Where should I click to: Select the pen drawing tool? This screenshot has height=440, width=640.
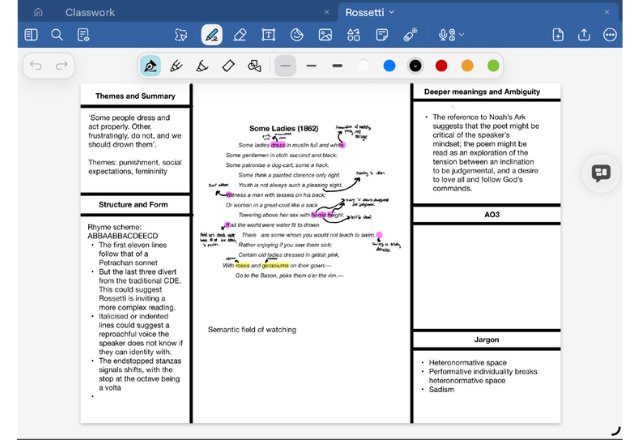click(x=211, y=35)
